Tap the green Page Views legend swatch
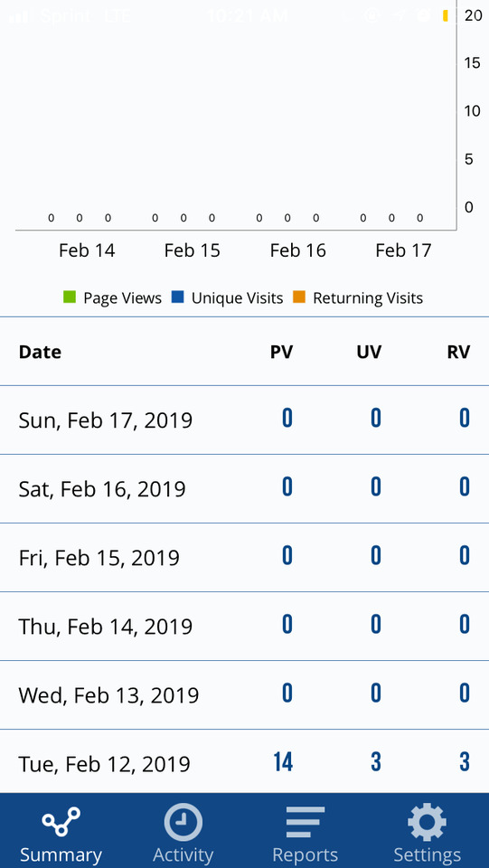 click(69, 297)
